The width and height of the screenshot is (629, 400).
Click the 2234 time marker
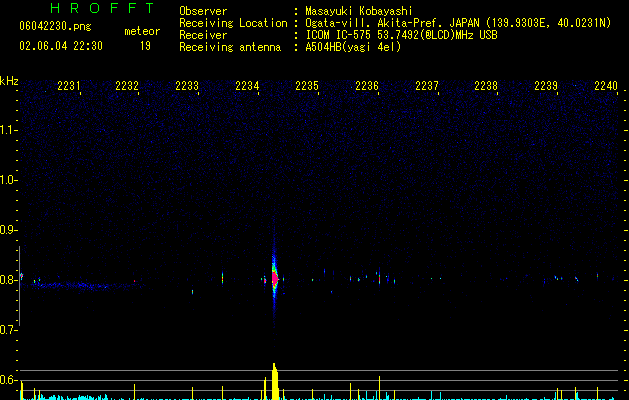click(247, 86)
